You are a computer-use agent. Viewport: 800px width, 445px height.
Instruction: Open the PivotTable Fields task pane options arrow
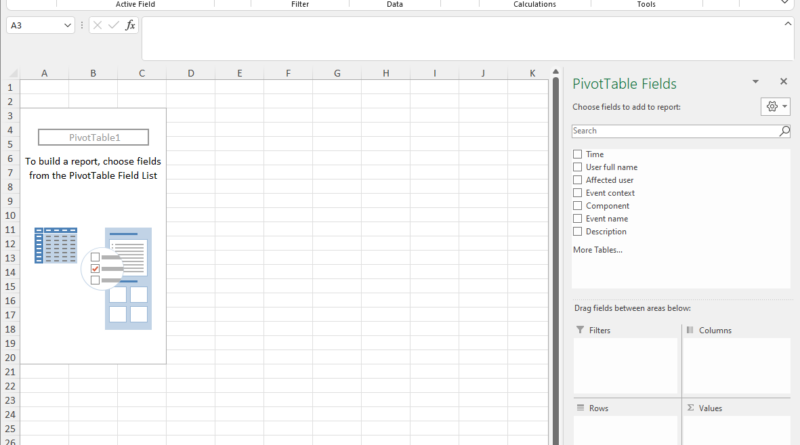(x=756, y=82)
